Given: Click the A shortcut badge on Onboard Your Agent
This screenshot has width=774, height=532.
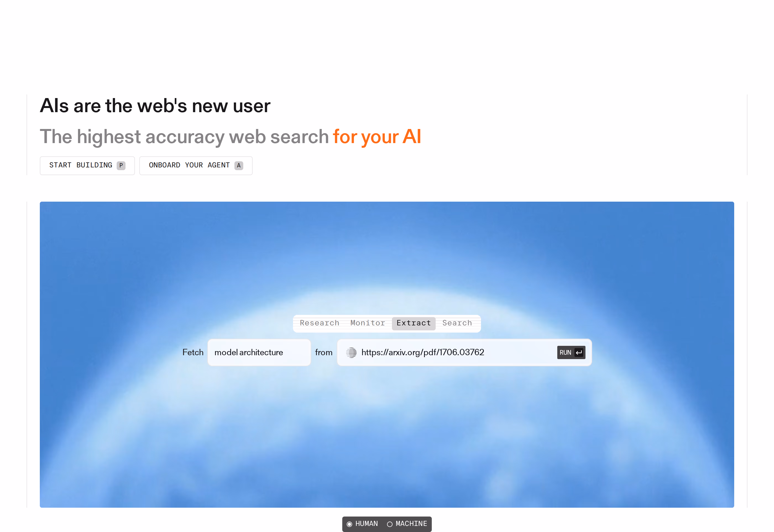Looking at the screenshot, I should pos(239,165).
